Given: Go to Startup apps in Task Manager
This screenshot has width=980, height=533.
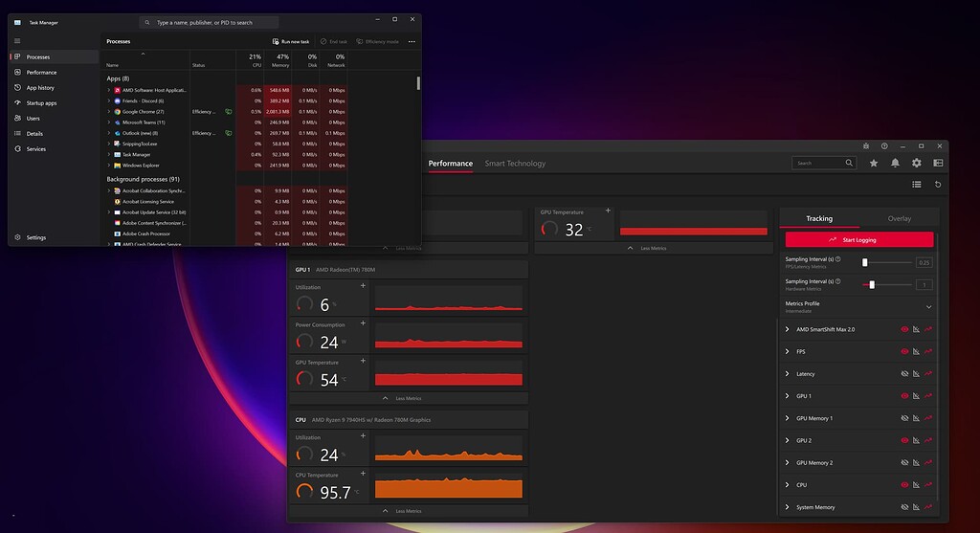Looking at the screenshot, I should click(x=54, y=103).
